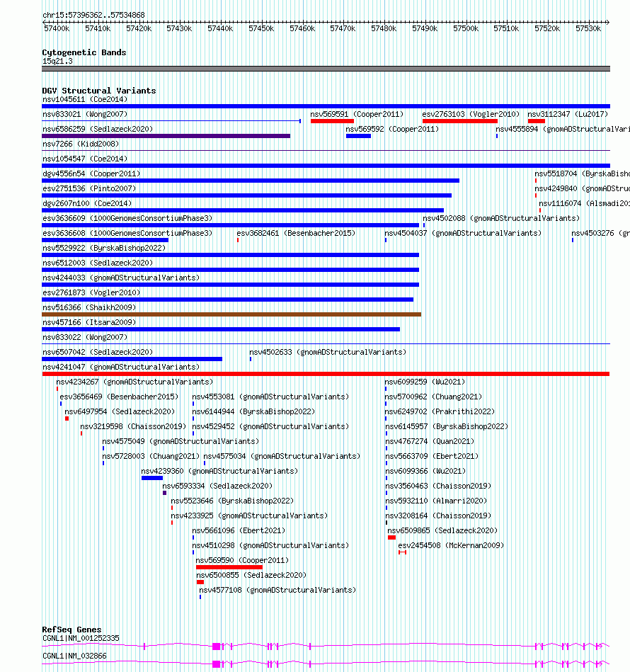Viewport: 630px width, 672px height.
Task: Click the 15q21.3 cytogenetic band bar
Action: [326, 69]
